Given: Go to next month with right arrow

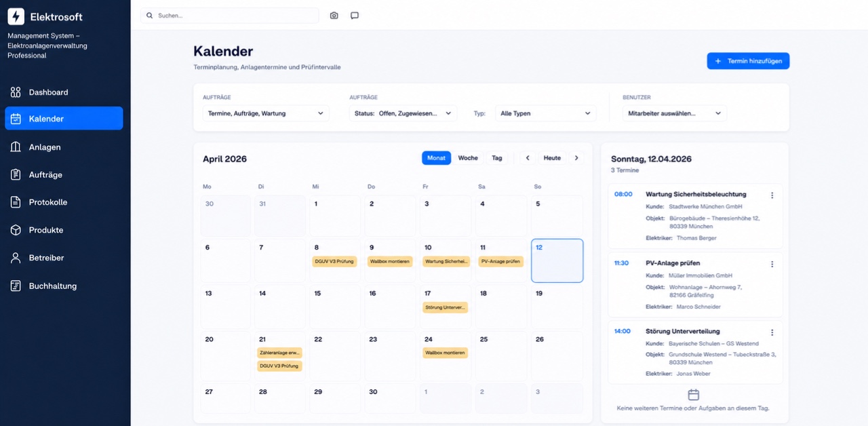Looking at the screenshot, I should point(576,158).
